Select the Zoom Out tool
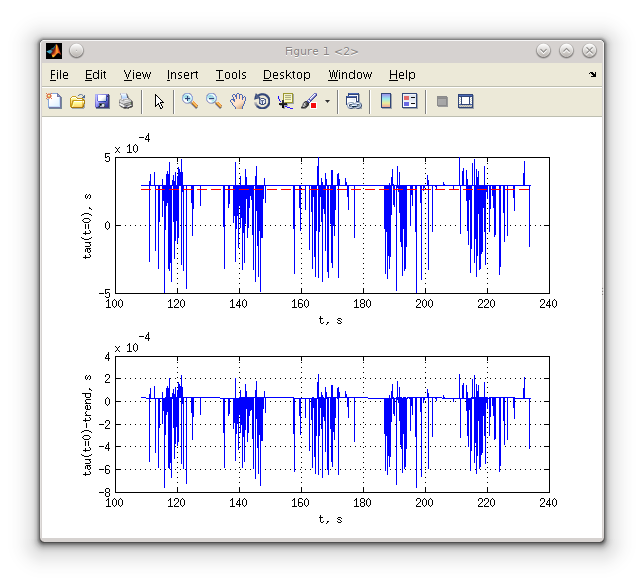Image resolution: width=644 pixels, height=582 pixels. coord(213,101)
